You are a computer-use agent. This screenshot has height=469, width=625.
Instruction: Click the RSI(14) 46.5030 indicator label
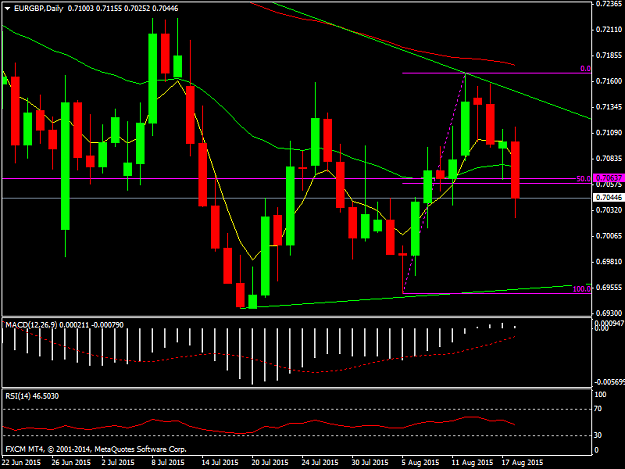[32, 396]
